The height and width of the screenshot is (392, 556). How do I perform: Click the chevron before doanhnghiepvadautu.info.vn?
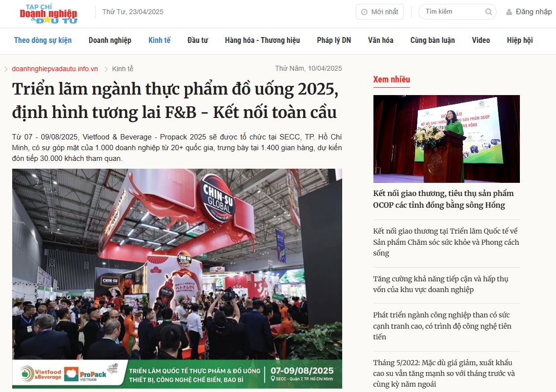point(6,69)
